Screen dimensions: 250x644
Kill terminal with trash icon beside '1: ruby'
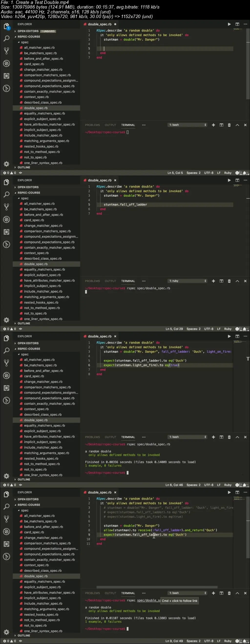coord(229,281)
